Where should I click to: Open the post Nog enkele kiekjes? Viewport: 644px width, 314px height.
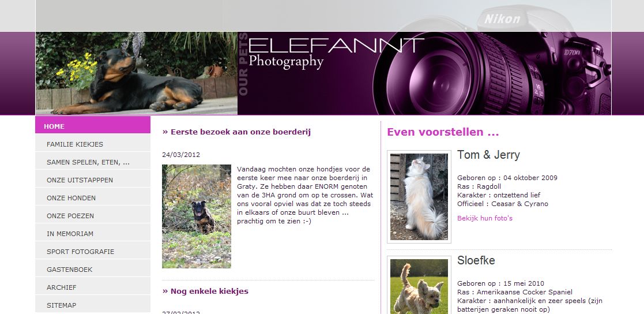[205, 291]
